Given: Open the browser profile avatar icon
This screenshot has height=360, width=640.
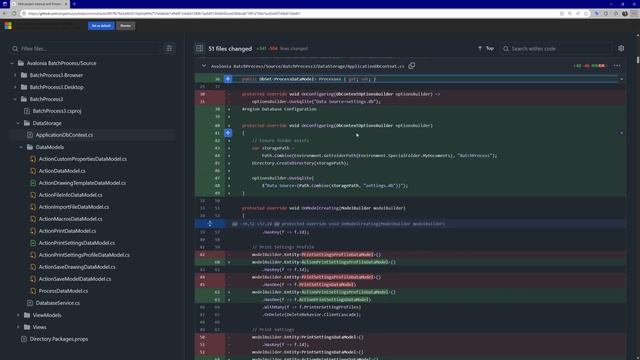Looking at the screenshot, I should 625,13.
